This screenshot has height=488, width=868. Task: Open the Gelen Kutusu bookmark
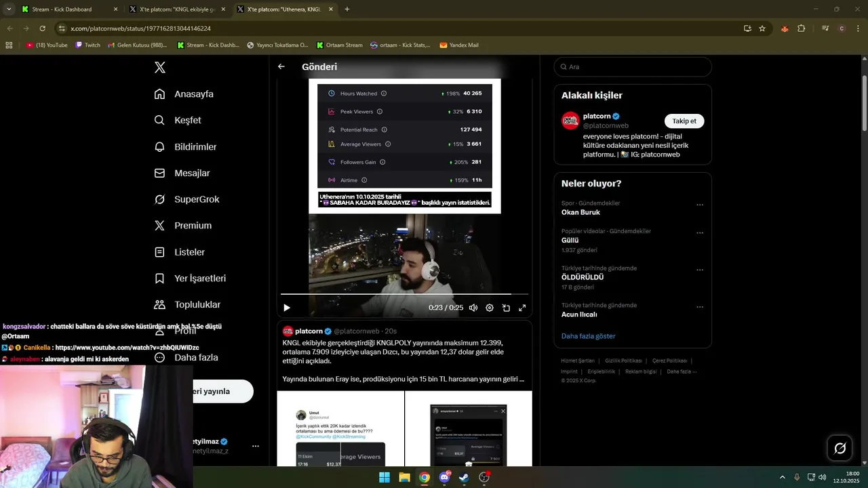click(x=138, y=45)
